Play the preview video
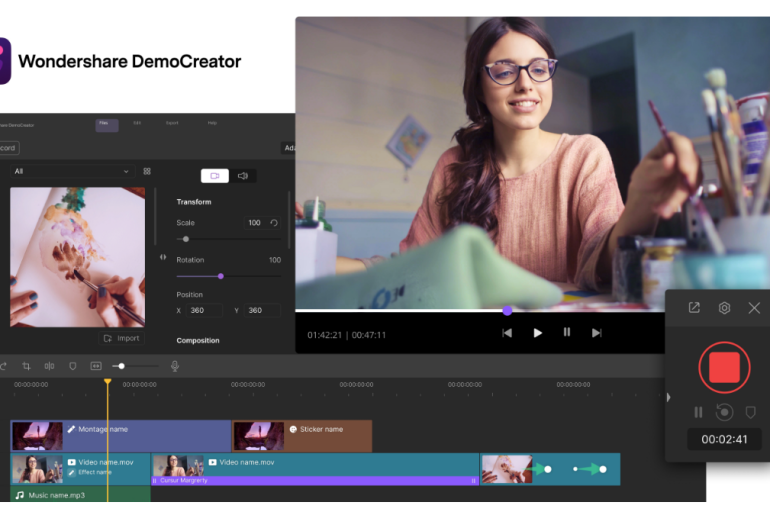Screen dimensions: 770x515 [x=537, y=333]
